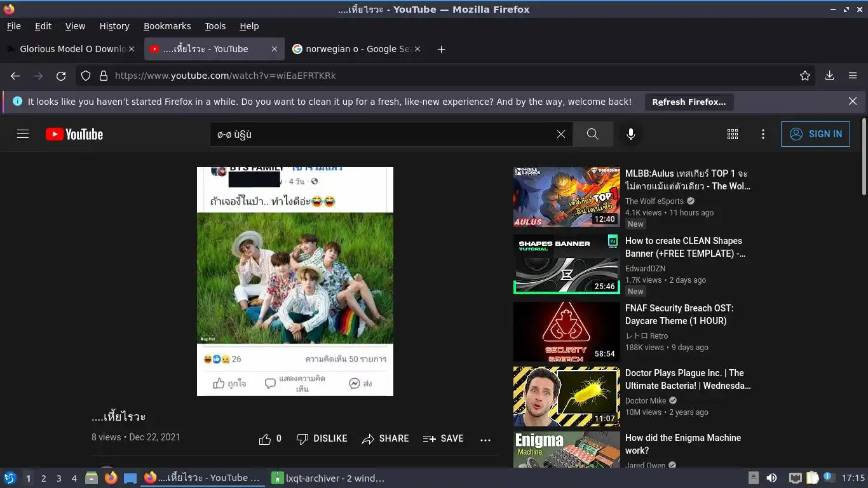The image size is (868, 488).
Task: Open the YouTube apps grid
Action: (x=733, y=134)
